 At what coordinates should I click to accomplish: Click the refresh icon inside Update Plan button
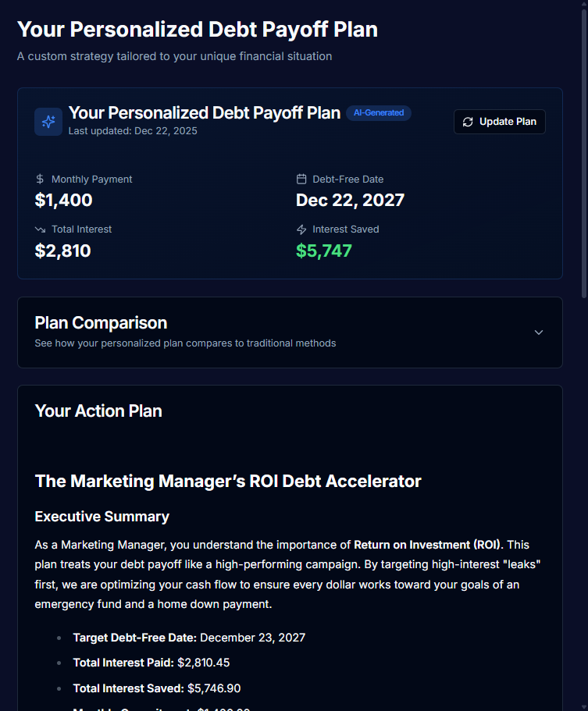[468, 122]
